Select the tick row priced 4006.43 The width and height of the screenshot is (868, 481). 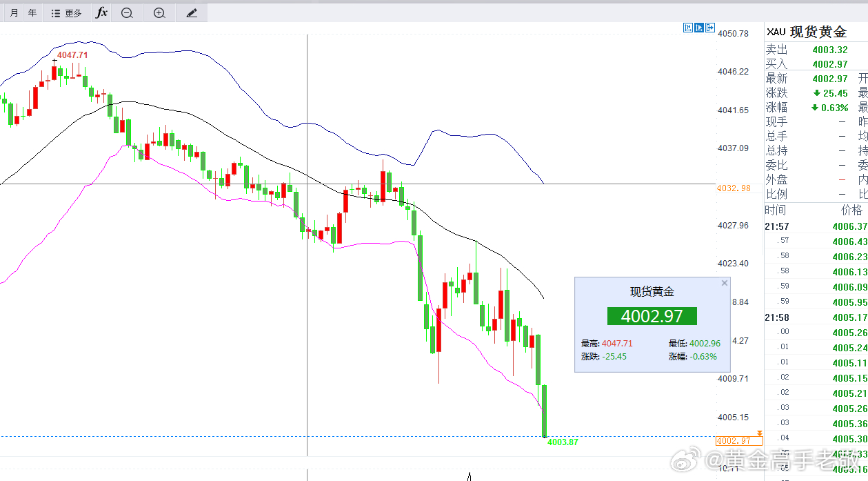point(816,242)
